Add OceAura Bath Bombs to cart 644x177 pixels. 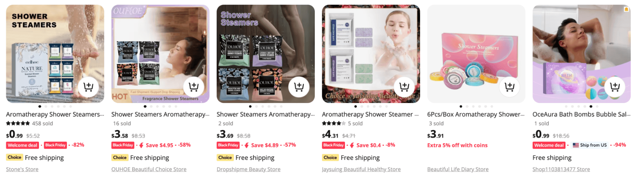(615, 87)
